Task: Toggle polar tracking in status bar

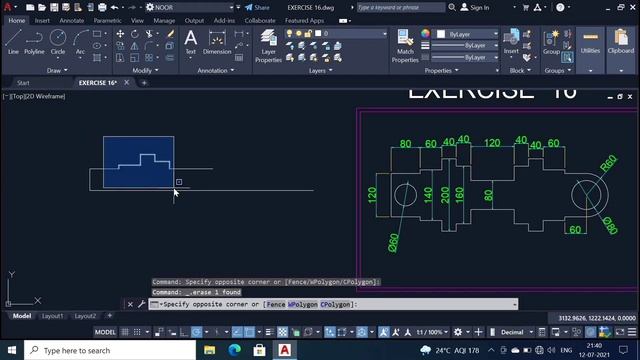Action: pyautogui.click(x=197, y=332)
